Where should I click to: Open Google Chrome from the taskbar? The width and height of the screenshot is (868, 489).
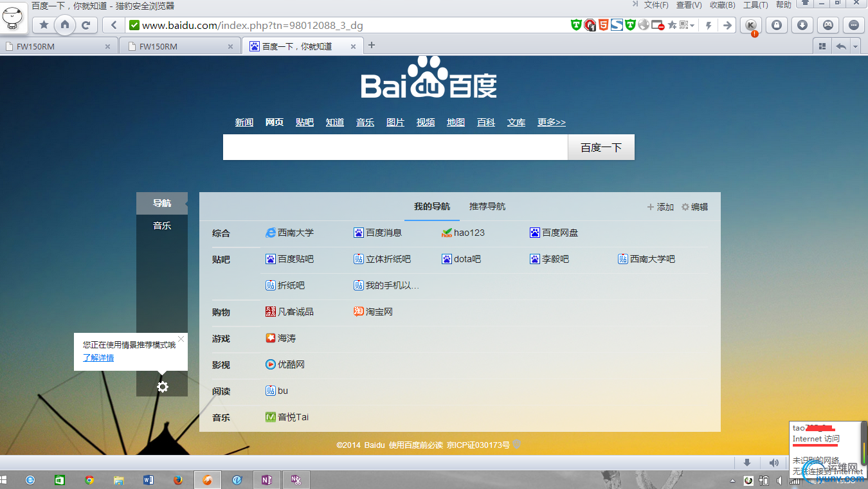89,480
